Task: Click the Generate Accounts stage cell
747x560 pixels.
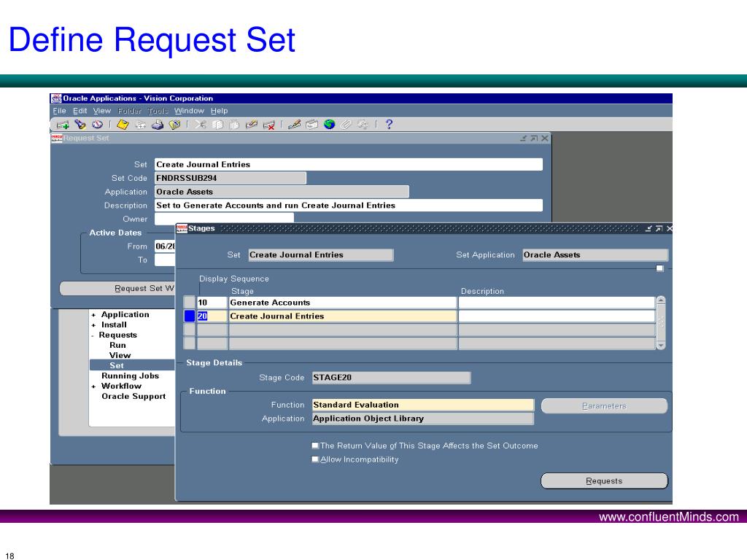Action: (x=343, y=303)
